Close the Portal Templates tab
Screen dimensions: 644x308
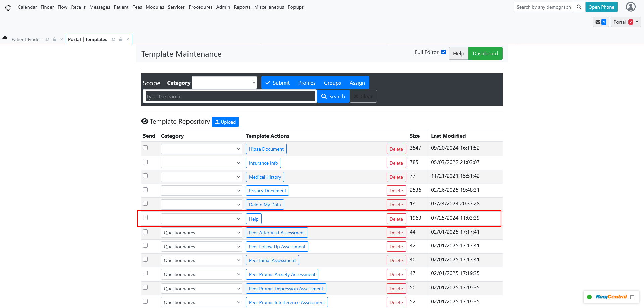click(128, 39)
